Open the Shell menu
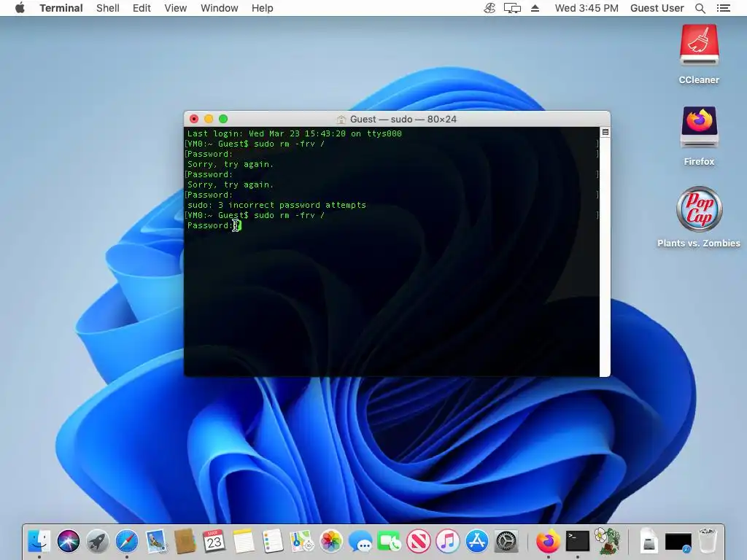 pyautogui.click(x=108, y=8)
